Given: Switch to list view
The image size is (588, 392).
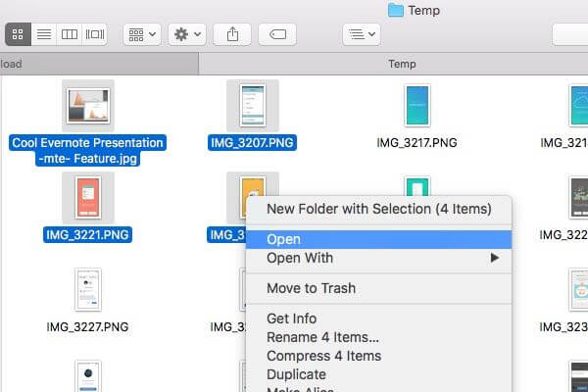Looking at the screenshot, I should 44,34.
